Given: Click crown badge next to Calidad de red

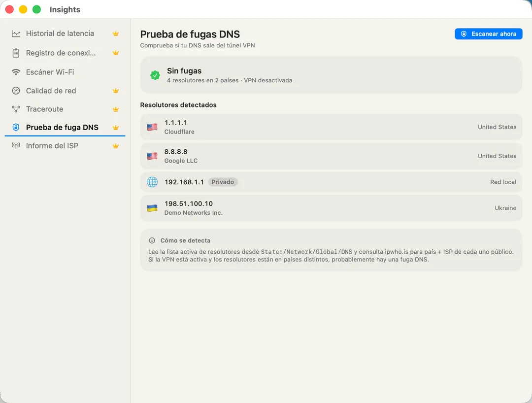Looking at the screenshot, I should pos(116,91).
